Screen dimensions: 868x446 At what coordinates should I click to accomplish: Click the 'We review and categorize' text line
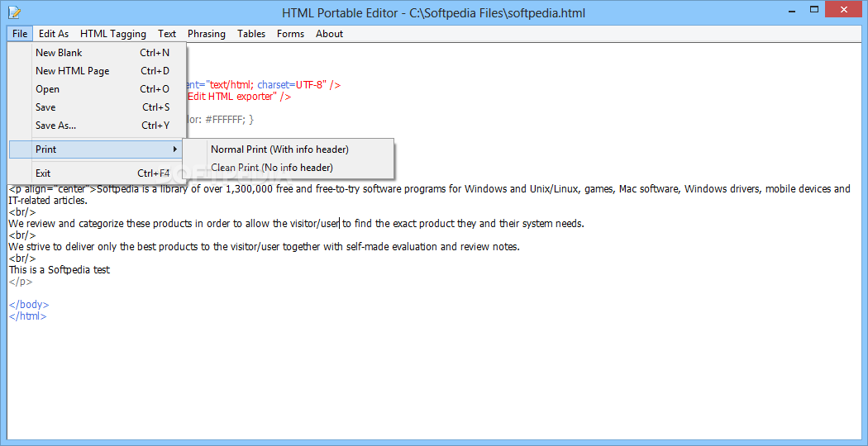click(296, 224)
